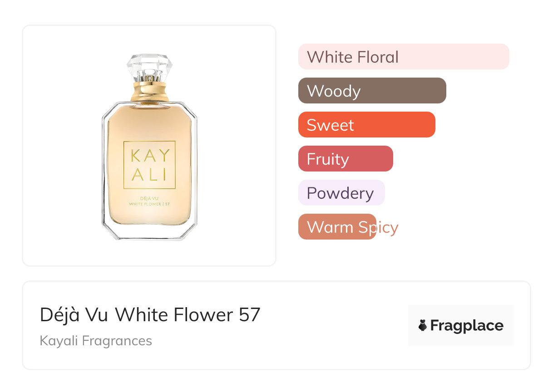553x392 pixels.
Task: Click the red Fruity accord bar
Action: click(346, 159)
